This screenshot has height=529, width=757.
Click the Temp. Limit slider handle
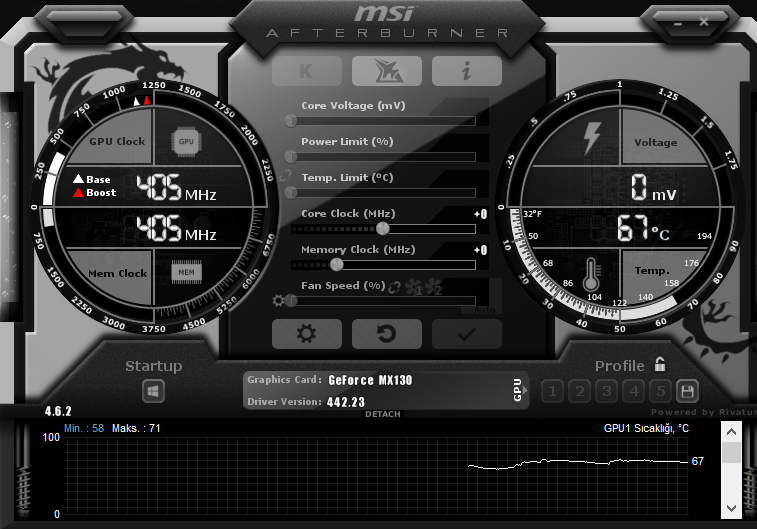click(x=291, y=193)
